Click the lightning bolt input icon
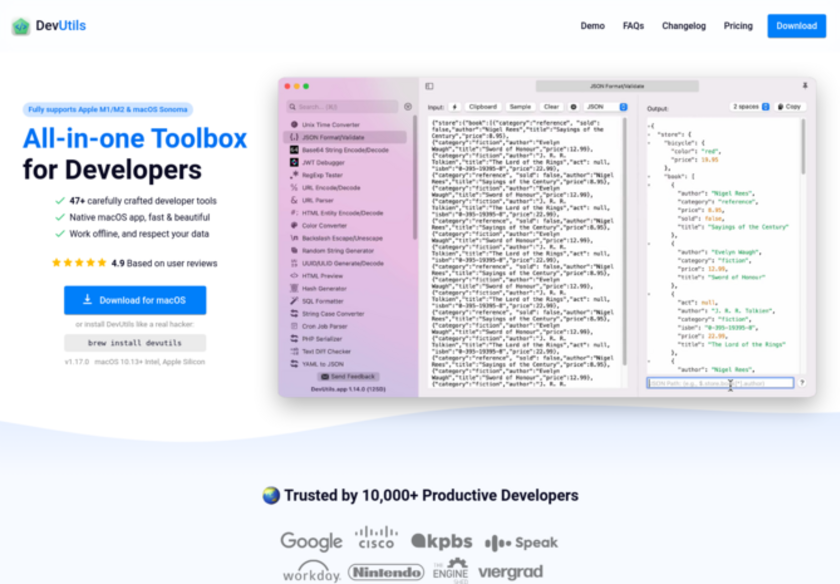 click(x=454, y=107)
